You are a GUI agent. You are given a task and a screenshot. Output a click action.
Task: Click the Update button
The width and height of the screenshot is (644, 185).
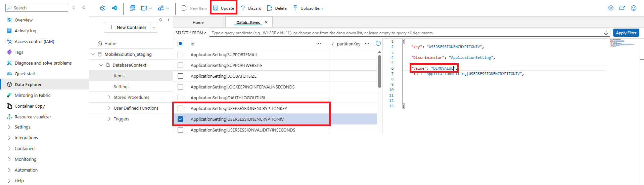[x=224, y=8]
